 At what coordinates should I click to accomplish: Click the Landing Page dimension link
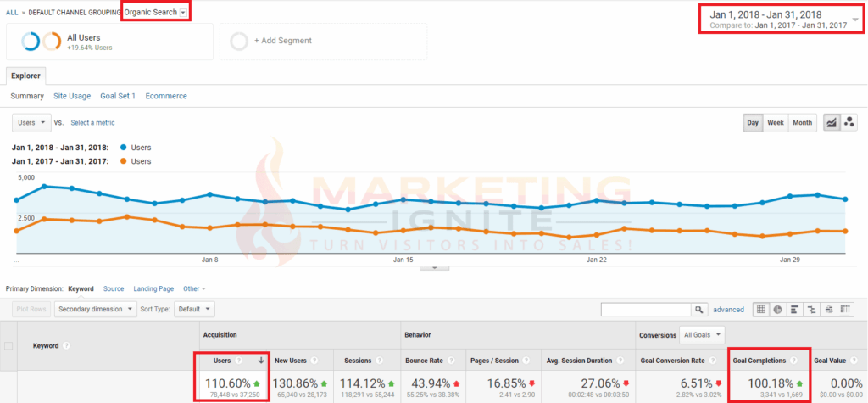pos(153,288)
